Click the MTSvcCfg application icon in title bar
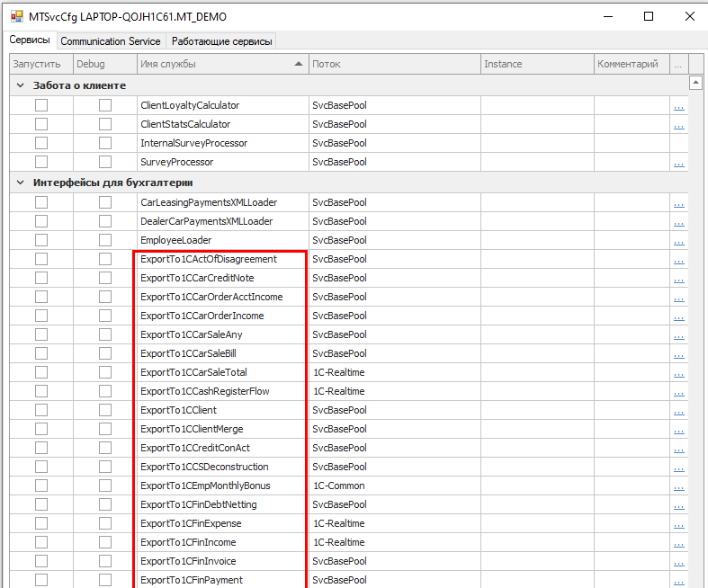The height and width of the screenshot is (588, 708). point(16,16)
